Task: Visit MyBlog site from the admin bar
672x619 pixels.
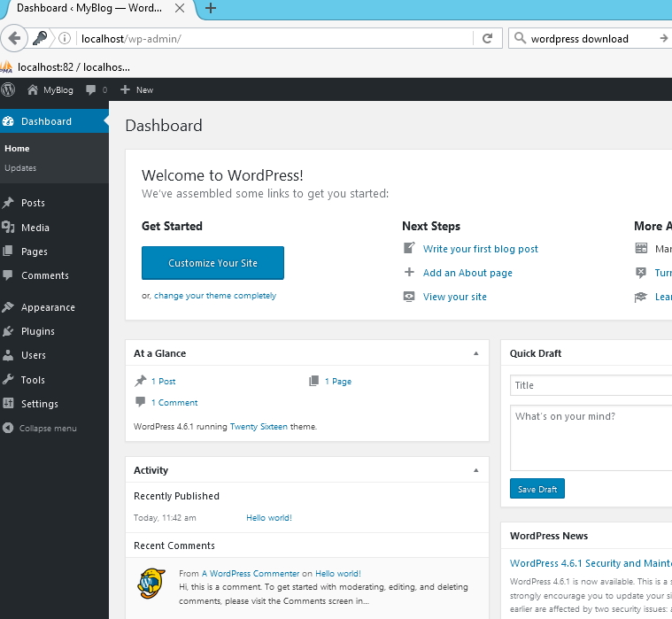Action: click(50, 90)
